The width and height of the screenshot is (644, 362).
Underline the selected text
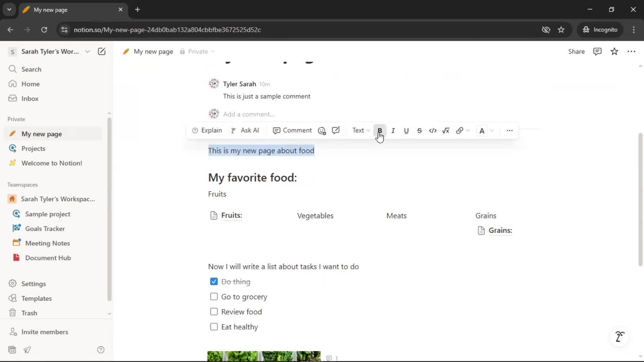(406, 130)
